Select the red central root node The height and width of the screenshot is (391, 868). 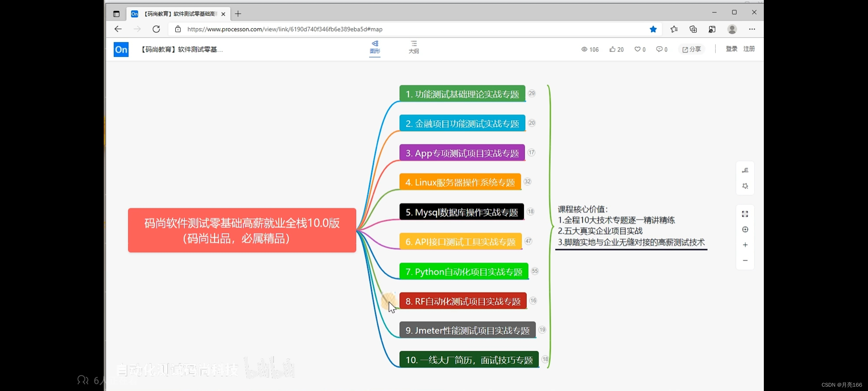click(242, 230)
